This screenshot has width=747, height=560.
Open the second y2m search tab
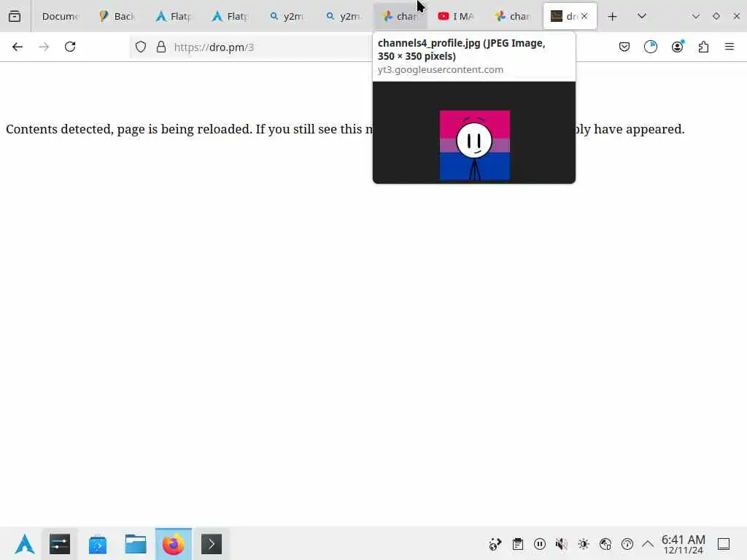click(x=344, y=16)
